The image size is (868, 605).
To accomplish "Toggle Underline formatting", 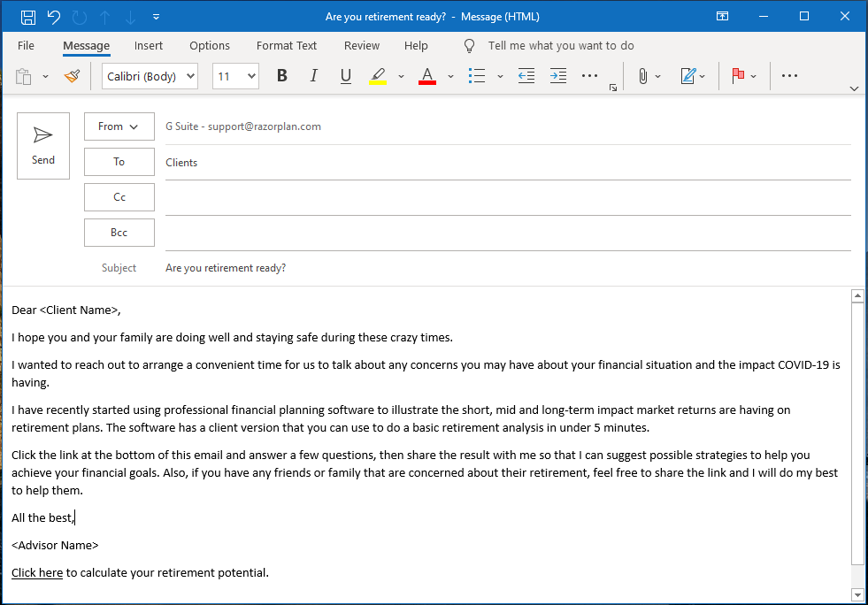I will (x=345, y=76).
